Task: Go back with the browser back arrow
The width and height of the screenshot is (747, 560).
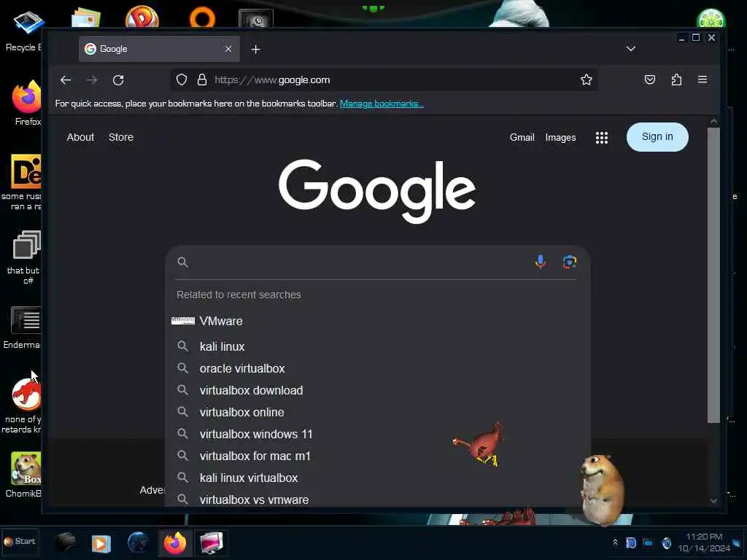Action: coord(66,80)
